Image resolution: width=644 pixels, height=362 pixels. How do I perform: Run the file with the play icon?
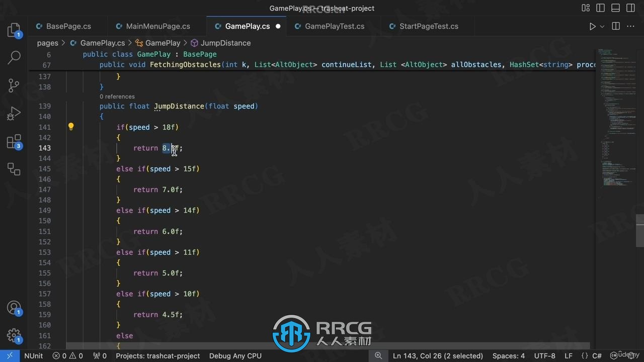pos(592,26)
